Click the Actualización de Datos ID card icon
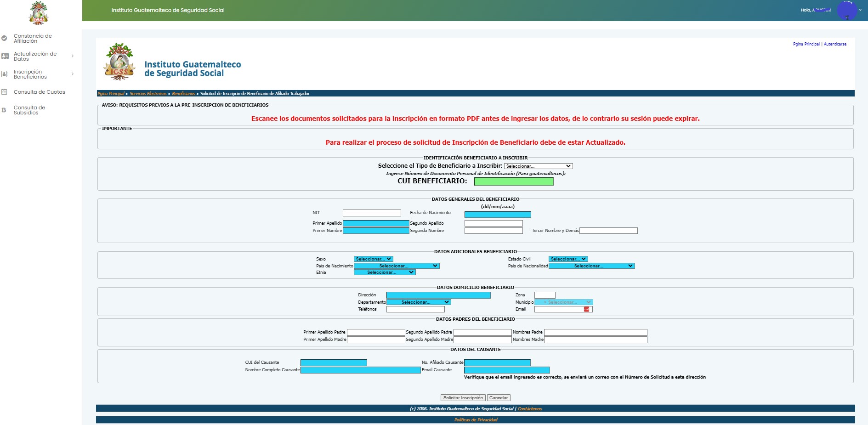868x425 pixels. click(5, 56)
